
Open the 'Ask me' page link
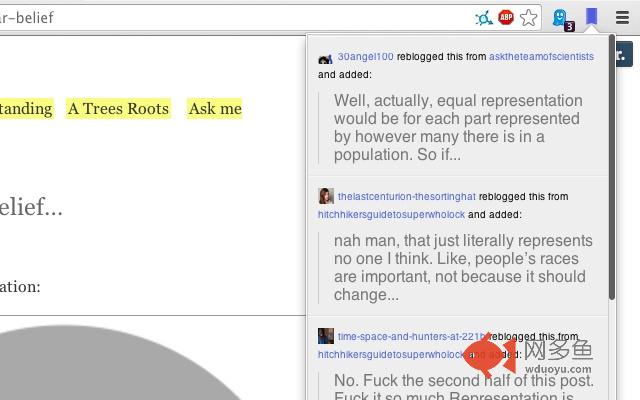tap(215, 109)
